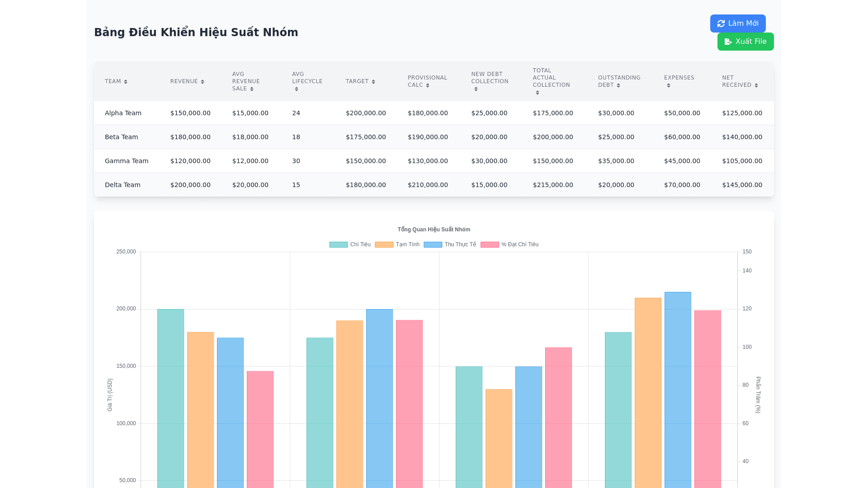Click the Xuất File export button
Image resolution: width=868 pixels, height=488 pixels.
[745, 42]
